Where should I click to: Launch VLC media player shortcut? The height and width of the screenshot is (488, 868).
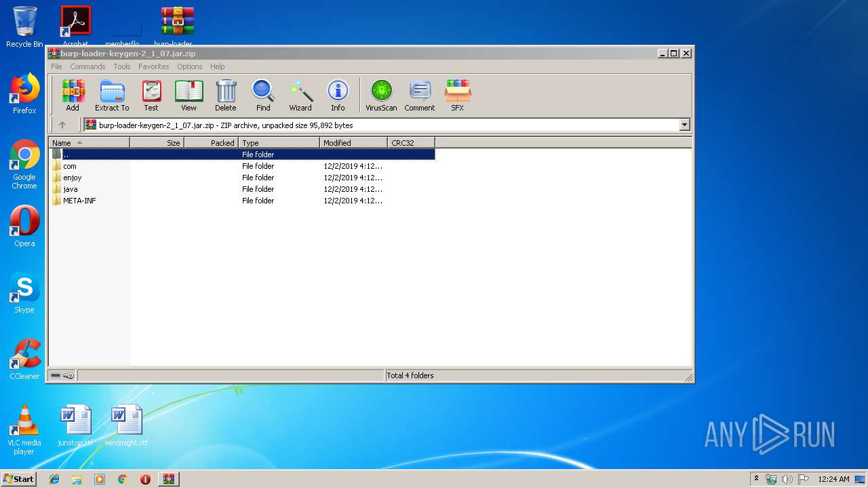tap(24, 430)
